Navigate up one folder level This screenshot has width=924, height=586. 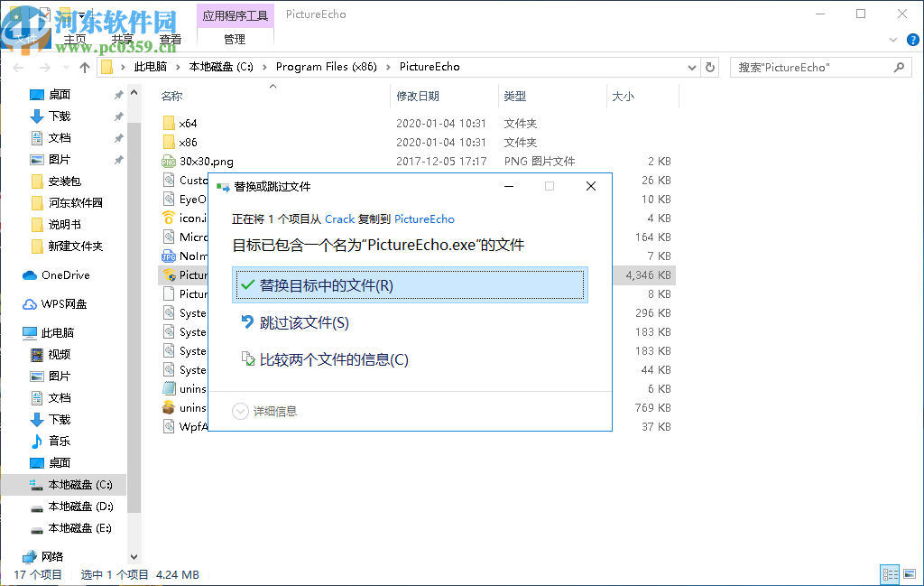(x=85, y=66)
